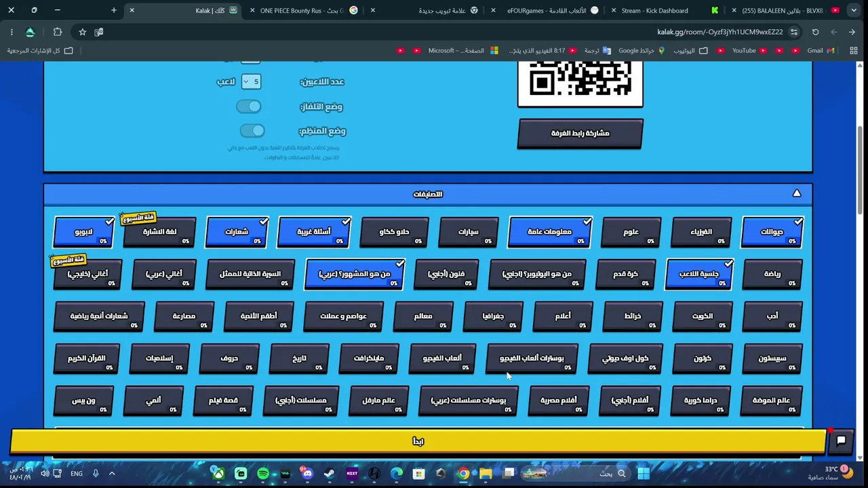Screen dimensions: 868x488
Task: Collapse the التصنيفات section with the triangle
Action: point(797,194)
